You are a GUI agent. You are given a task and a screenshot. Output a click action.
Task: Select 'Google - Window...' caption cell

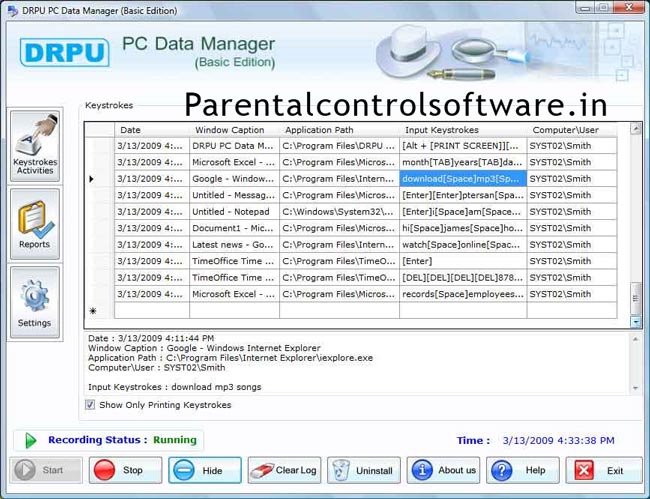[x=234, y=179]
